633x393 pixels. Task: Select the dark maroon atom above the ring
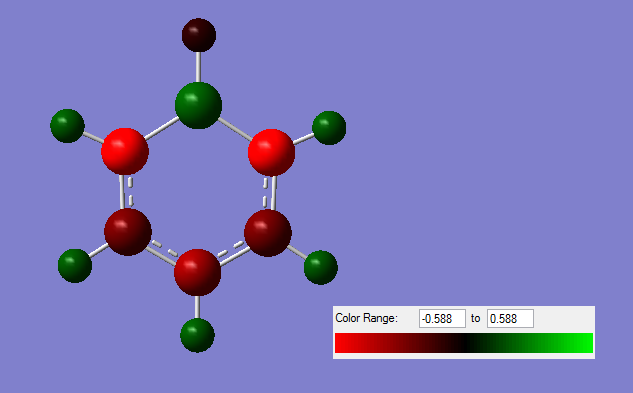coord(199,35)
